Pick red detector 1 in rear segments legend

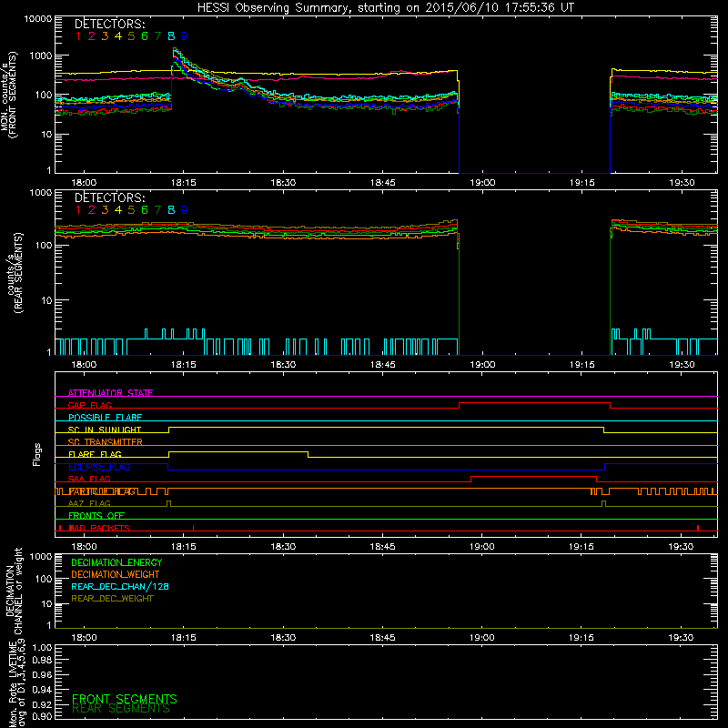tap(78, 210)
